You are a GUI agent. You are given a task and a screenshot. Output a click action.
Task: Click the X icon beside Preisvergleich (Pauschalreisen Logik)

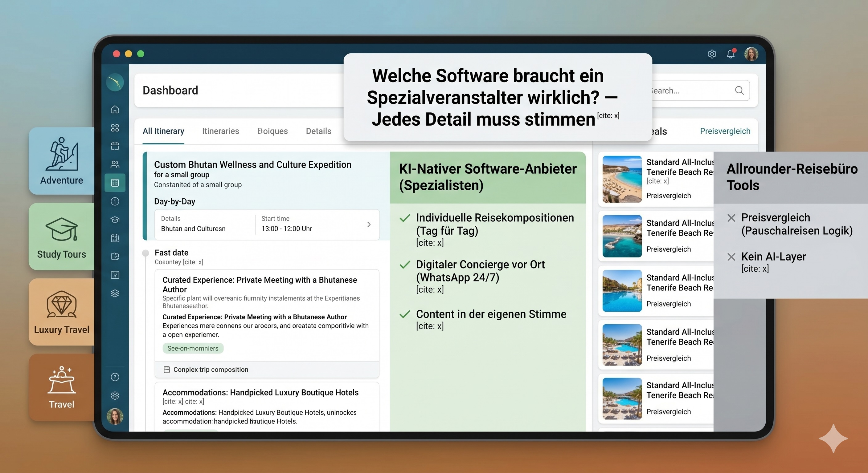pos(731,218)
